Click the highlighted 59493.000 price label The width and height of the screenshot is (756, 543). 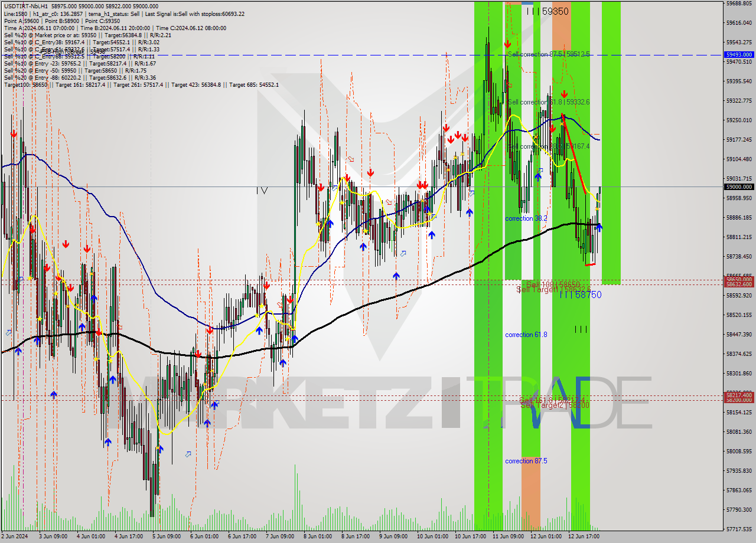coord(739,54)
